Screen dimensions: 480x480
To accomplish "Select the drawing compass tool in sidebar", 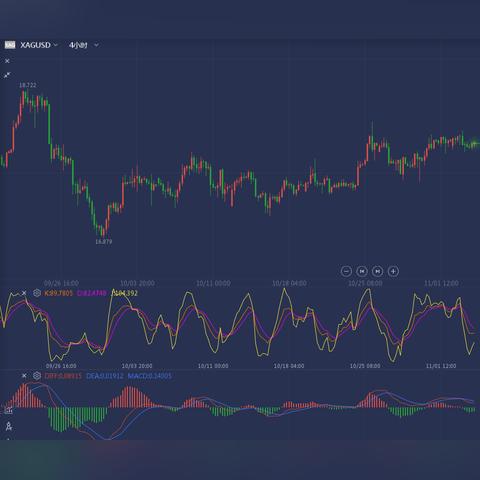I will tap(9, 426).
